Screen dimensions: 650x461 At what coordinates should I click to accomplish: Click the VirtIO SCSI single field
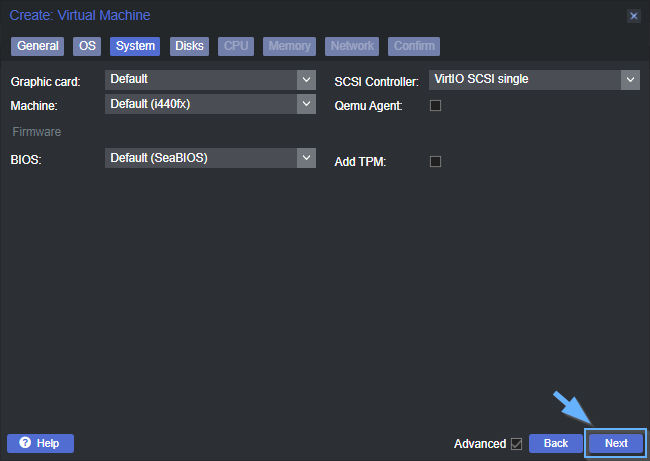point(524,80)
